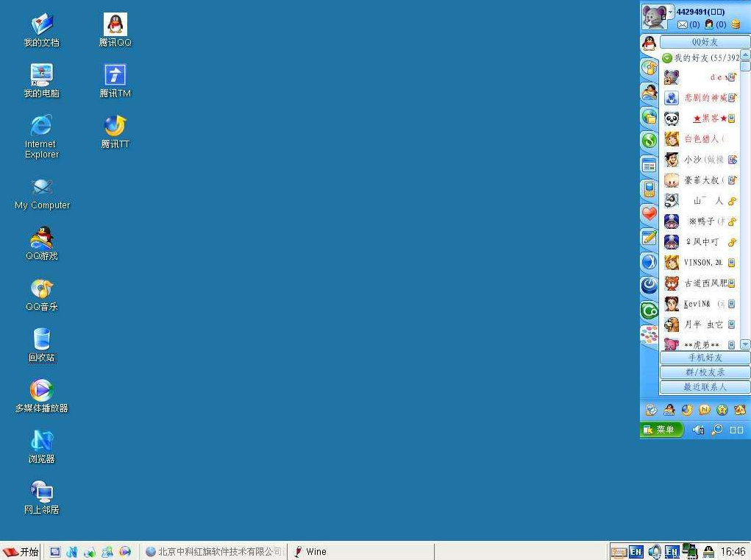751x560 pixels.
Task: Select friend ★黑客★ in the list
Action: [700, 118]
